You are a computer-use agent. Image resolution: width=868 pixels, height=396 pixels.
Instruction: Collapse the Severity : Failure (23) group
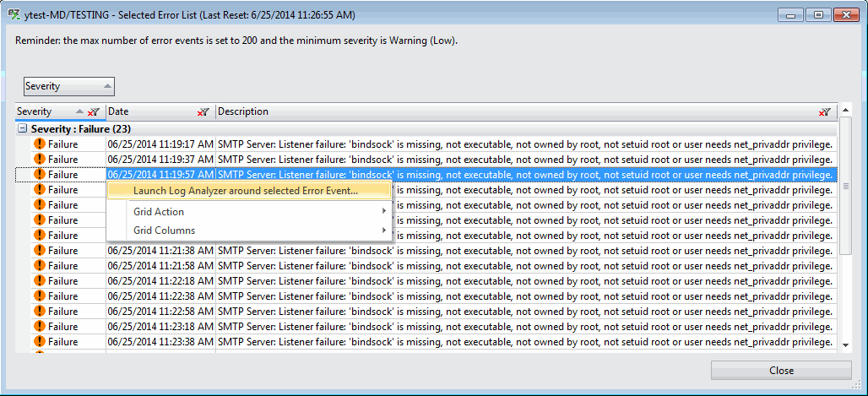[x=23, y=129]
